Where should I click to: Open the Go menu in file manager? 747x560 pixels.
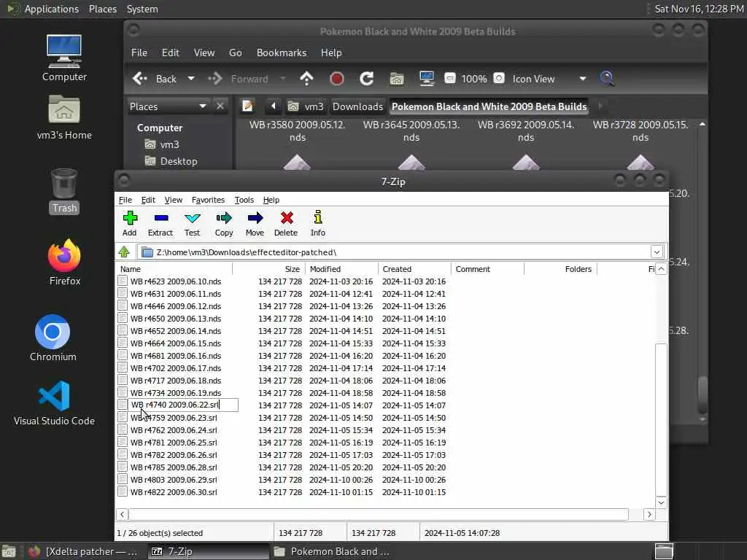tap(236, 52)
